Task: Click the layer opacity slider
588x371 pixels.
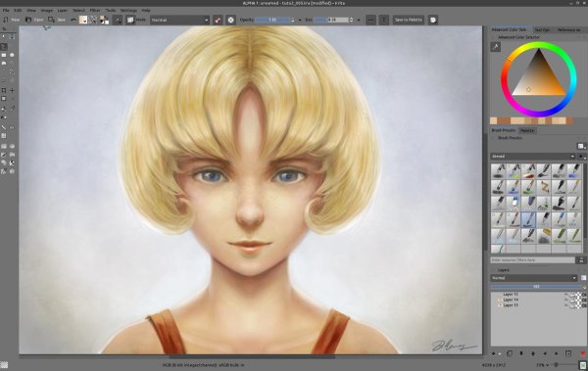Action: (536, 287)
